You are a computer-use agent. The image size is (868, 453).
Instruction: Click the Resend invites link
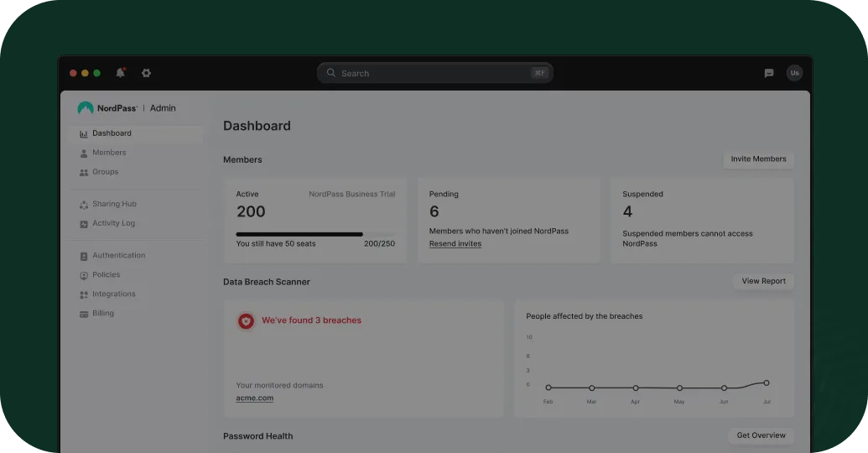(x=455, y=243)
